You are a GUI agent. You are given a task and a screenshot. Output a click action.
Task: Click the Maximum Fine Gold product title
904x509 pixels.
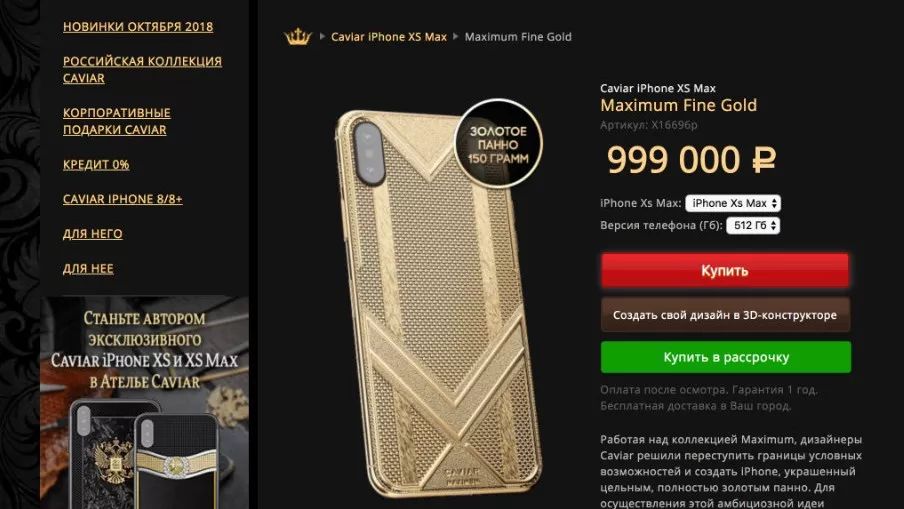tap(679, 105)
